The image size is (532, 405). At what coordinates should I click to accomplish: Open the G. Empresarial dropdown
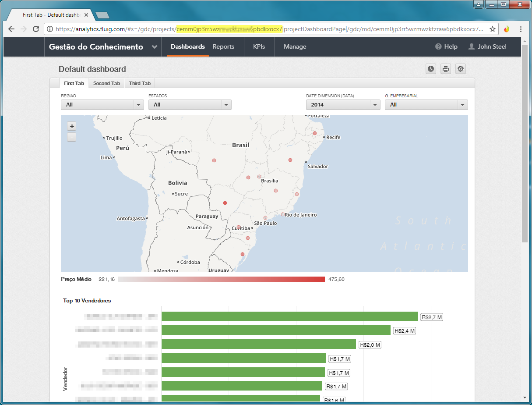(x=426, y=105)
